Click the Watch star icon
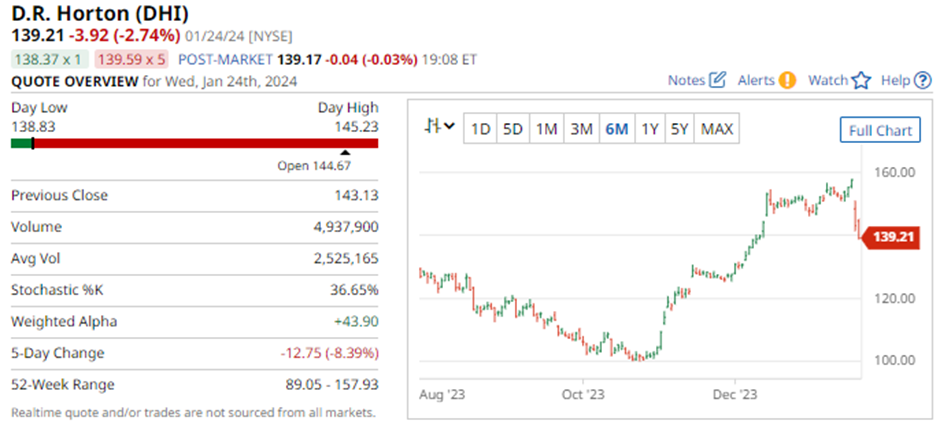 pyautogui.click(x=862, y=80)
